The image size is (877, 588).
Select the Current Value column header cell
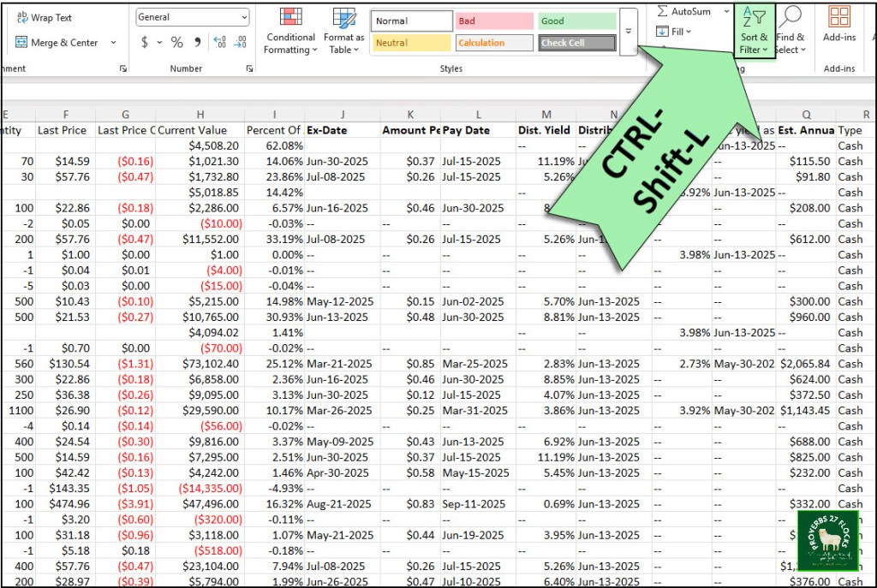[199, 130]
